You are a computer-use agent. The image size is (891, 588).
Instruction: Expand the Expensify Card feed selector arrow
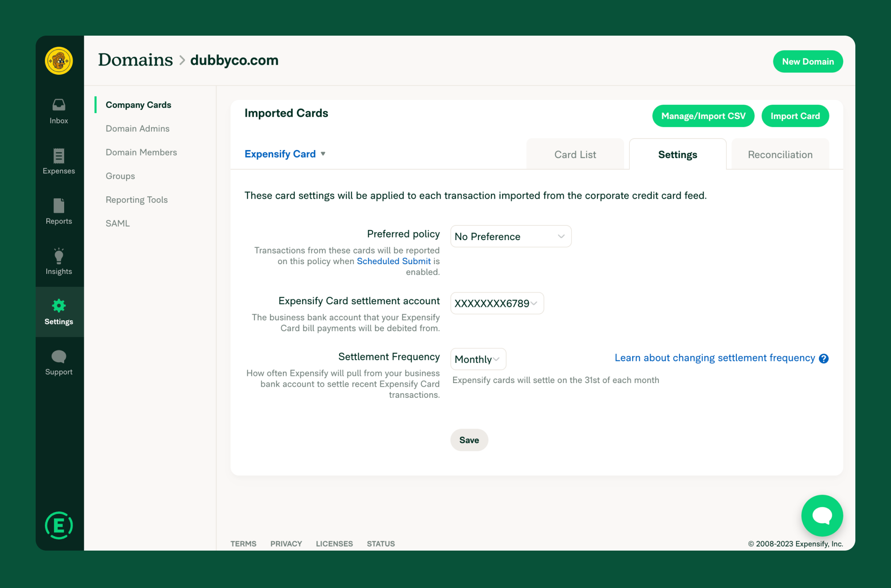tap(323, 154)
